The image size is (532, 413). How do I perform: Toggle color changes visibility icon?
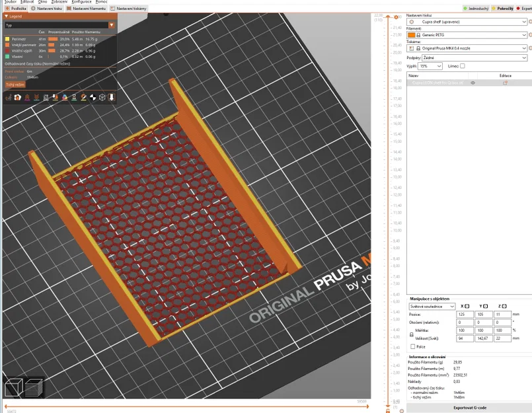65,98
